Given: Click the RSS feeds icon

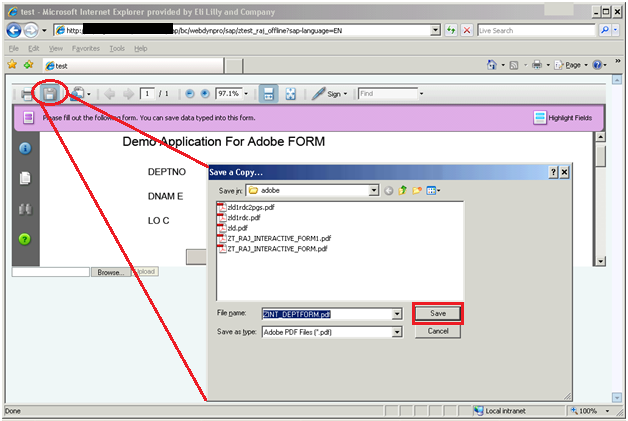Looking at the screenshot, I should click(514, 65).
